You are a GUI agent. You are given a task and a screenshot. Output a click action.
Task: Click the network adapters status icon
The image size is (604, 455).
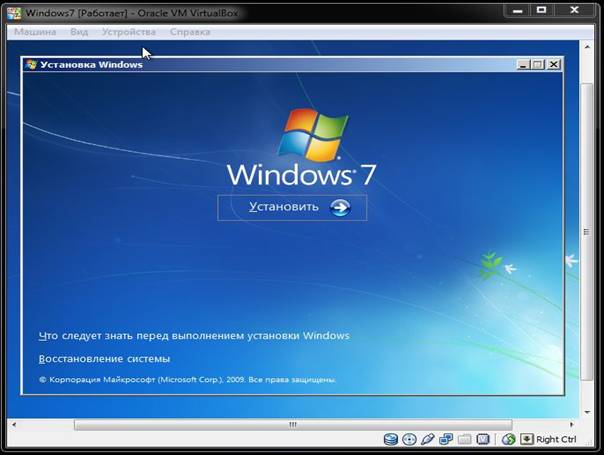coord(446,439)
